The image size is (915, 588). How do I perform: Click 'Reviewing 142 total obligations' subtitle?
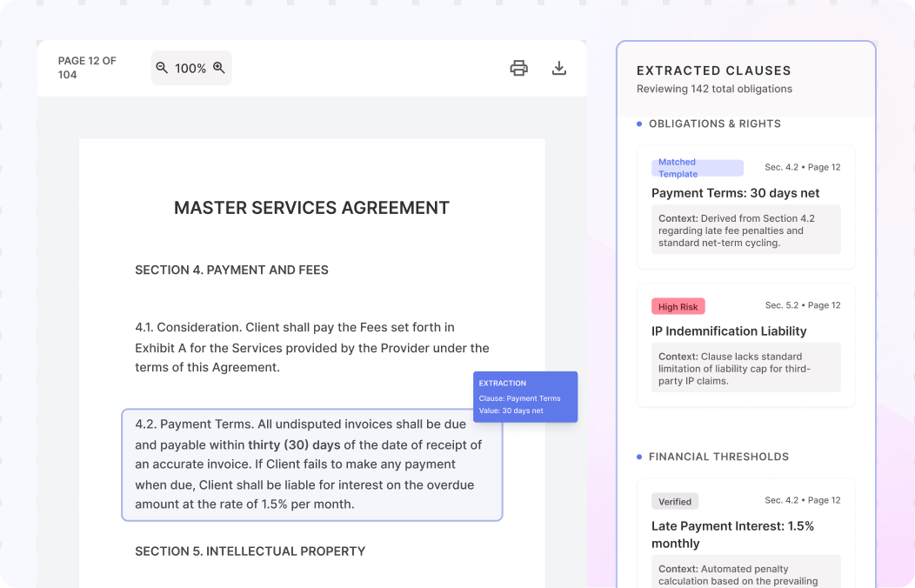714,89
